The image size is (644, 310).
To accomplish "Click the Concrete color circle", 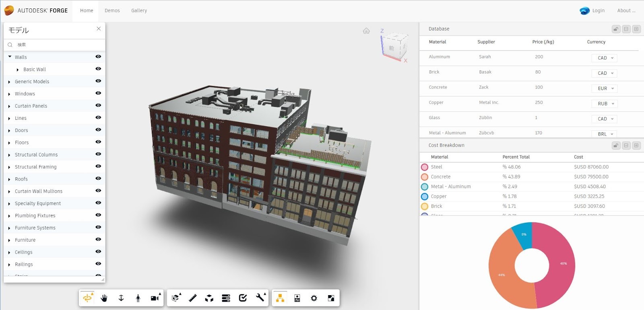I will pos(425,177).
